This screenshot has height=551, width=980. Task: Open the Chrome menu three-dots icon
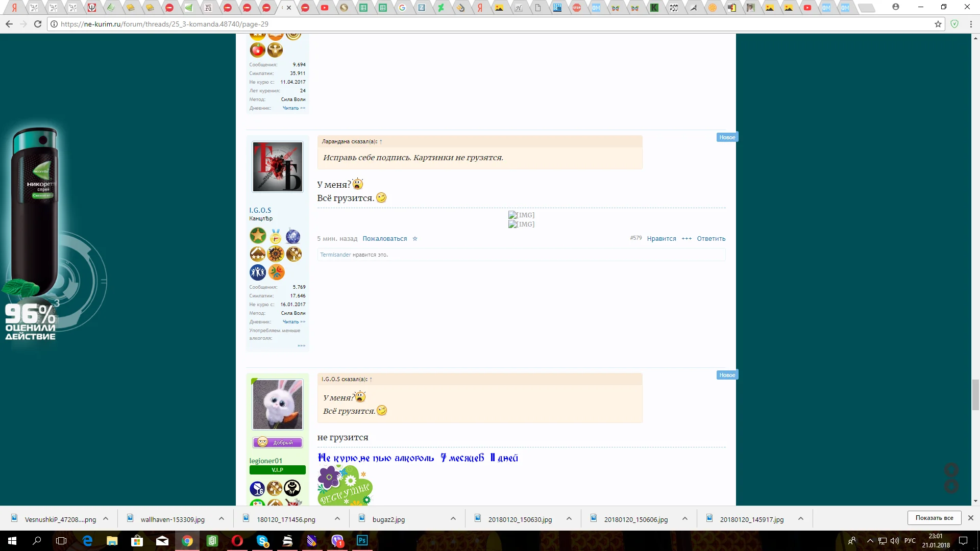coord(971,24)
